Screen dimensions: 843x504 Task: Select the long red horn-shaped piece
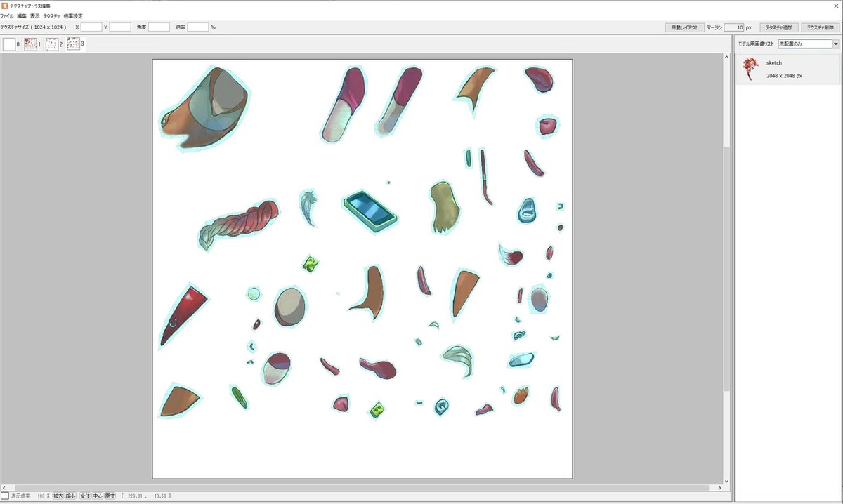pos(183,315)
